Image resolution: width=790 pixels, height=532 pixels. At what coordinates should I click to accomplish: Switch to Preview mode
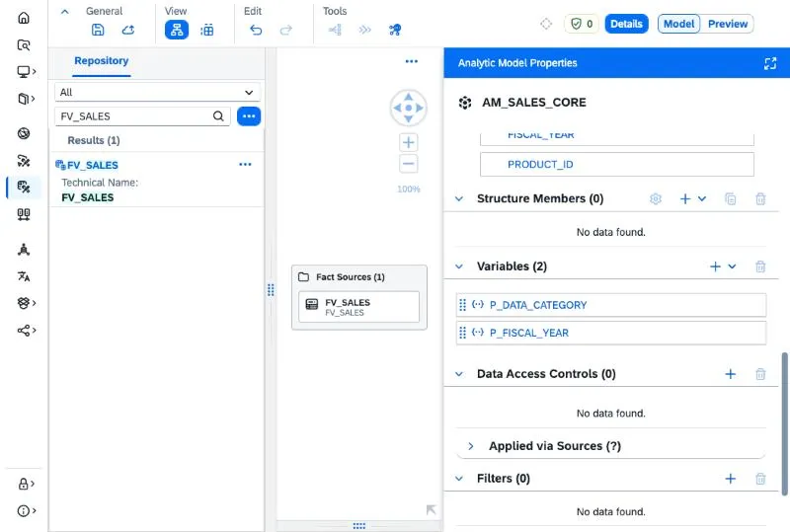pyautogui.click(x=727, y=24)
